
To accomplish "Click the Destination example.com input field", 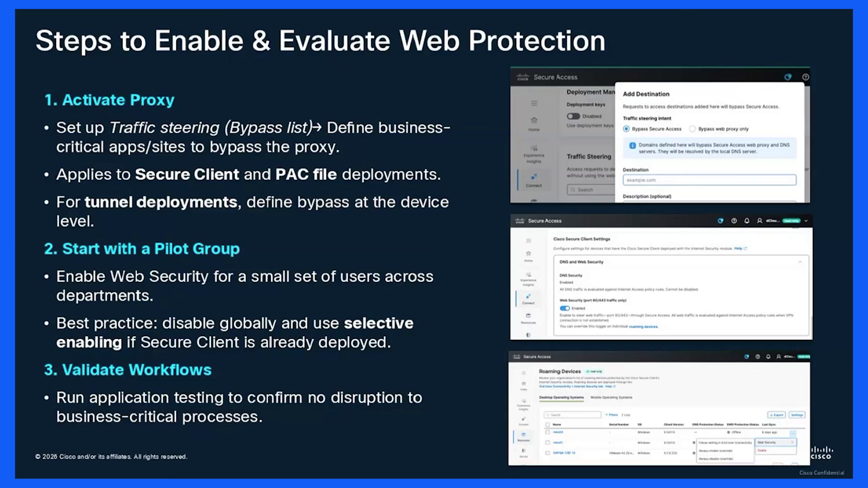I will click(709, 180).
